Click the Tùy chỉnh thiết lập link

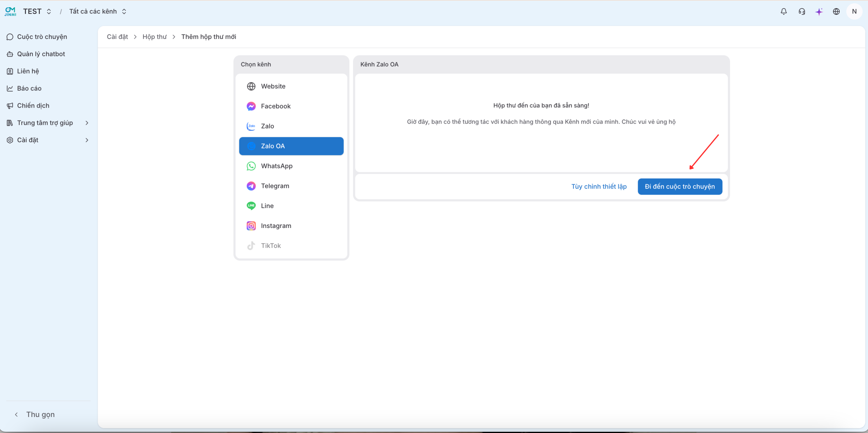coord(599,186)
